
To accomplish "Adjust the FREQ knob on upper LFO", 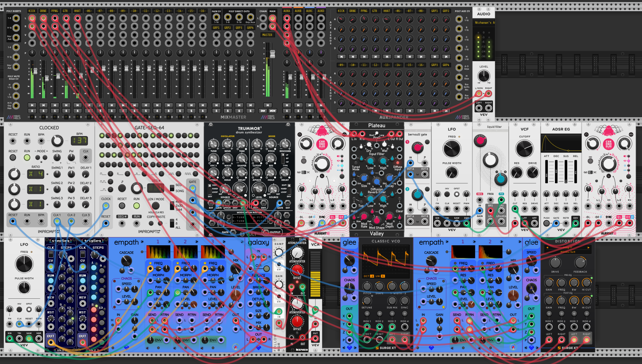I will click(451, 149).
